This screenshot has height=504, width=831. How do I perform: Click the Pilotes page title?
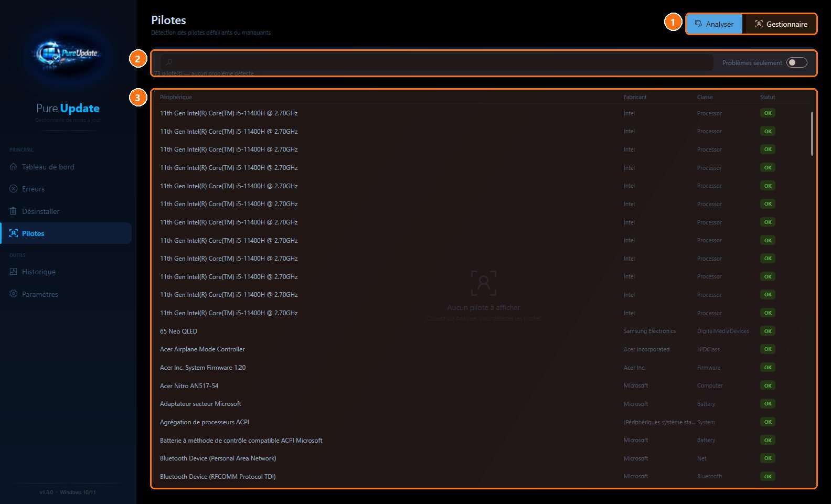168,20
